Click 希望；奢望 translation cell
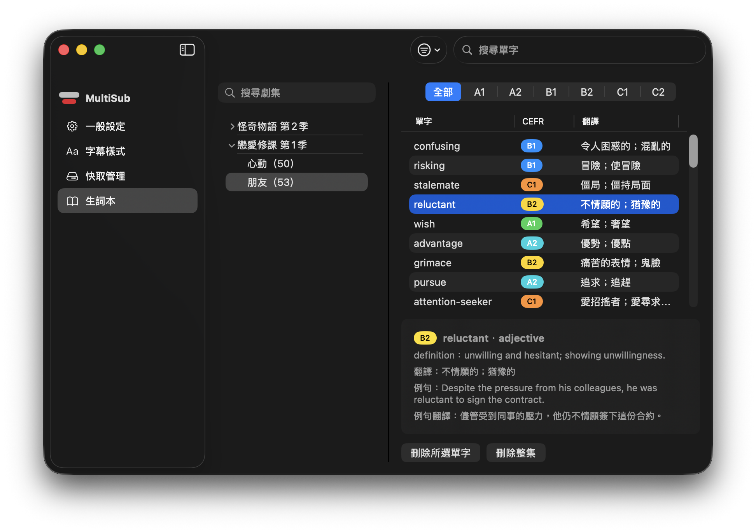 click(605, 224)
